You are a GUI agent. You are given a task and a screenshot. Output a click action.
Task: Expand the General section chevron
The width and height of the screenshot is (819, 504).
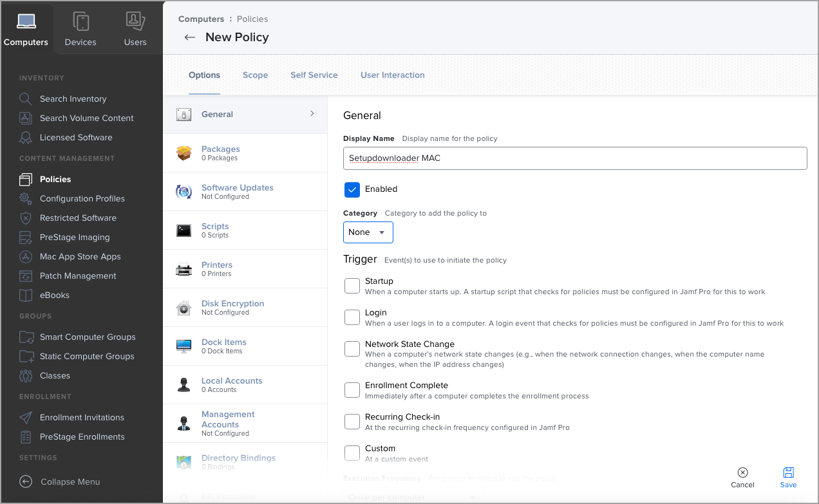312,114
